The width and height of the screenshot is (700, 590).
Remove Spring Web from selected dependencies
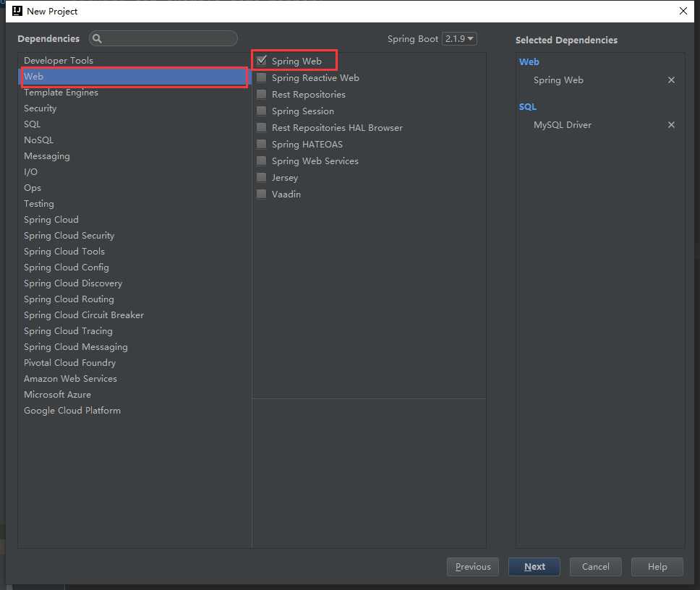(671, 80)
